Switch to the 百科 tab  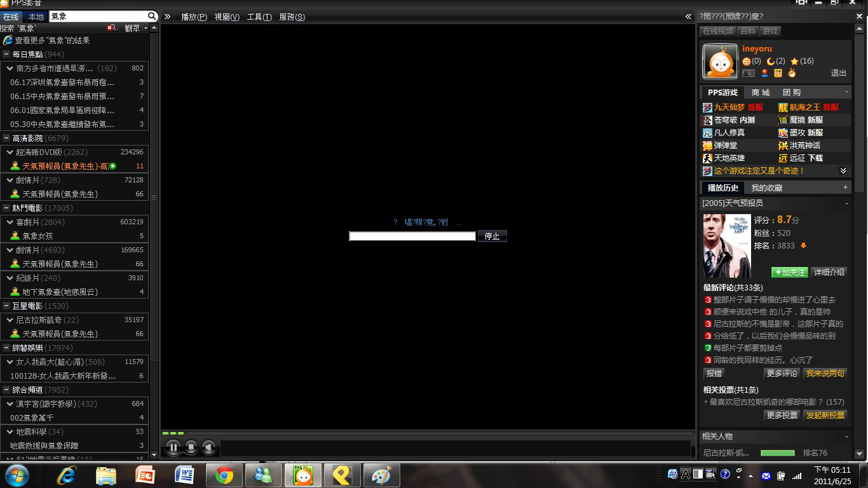[748, 31]
